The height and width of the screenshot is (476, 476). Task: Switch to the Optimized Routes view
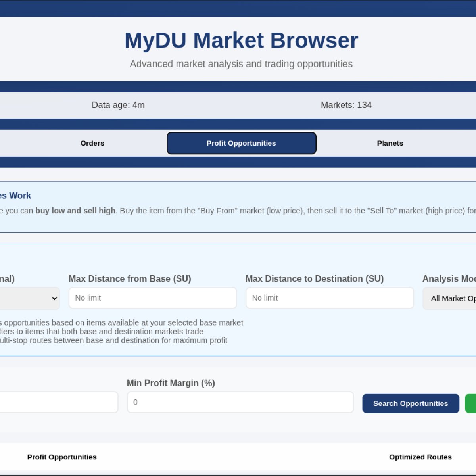click(420, 457)
